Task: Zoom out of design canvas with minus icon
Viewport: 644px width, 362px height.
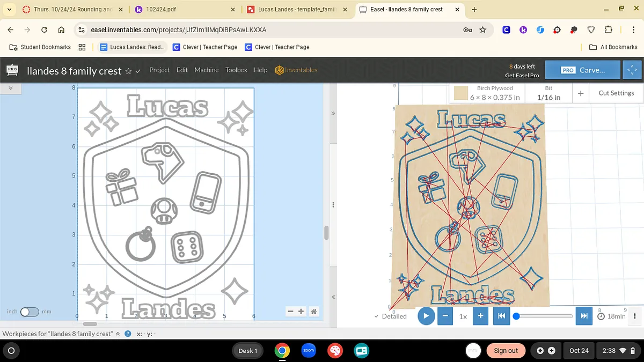Action: (x=290, y=312)
